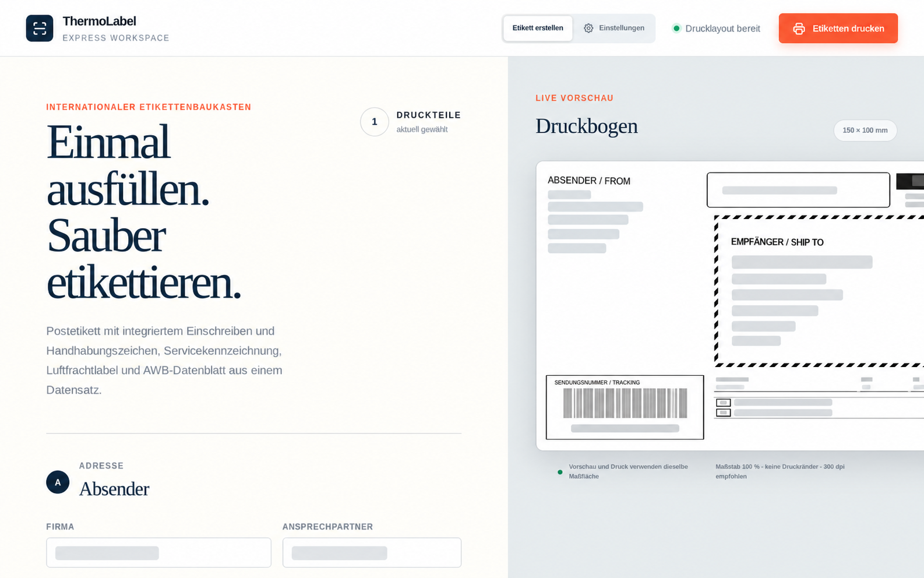
Task: Click the DRUCKTEILE label
Action: pyautogui.click(x=429, y=115)
